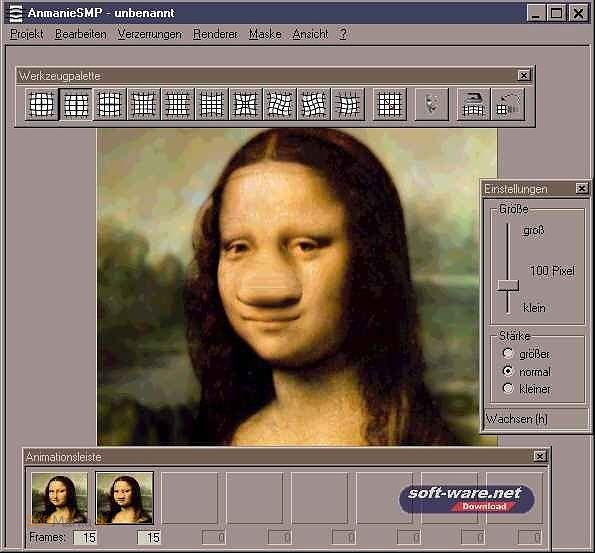Screen dimensions: 595x553
Task: Open the Ansicht menu
Action: [310, 34]
